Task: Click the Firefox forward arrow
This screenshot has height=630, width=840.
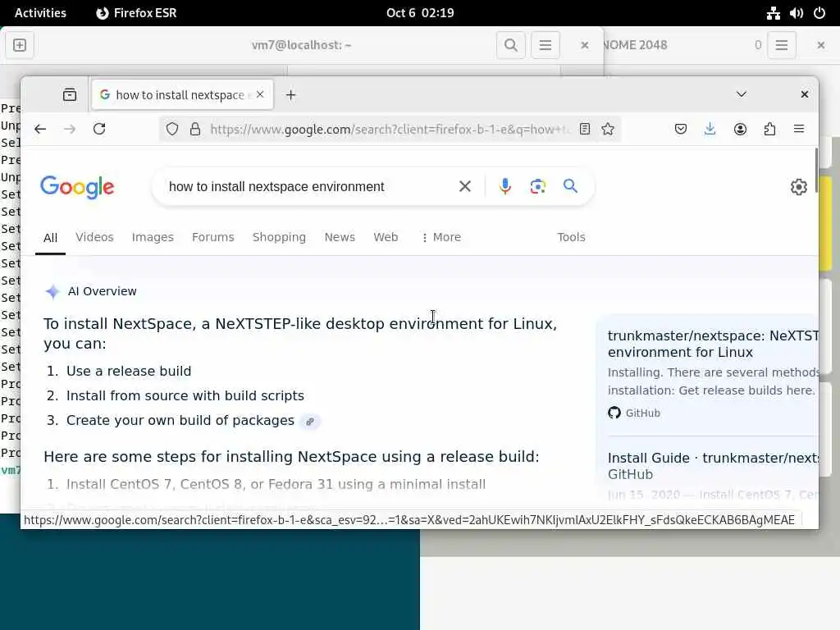Action: point(70,129)
